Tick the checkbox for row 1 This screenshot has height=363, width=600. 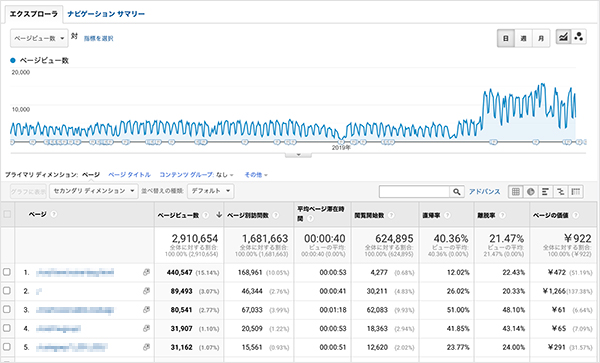tap(7, 272)
